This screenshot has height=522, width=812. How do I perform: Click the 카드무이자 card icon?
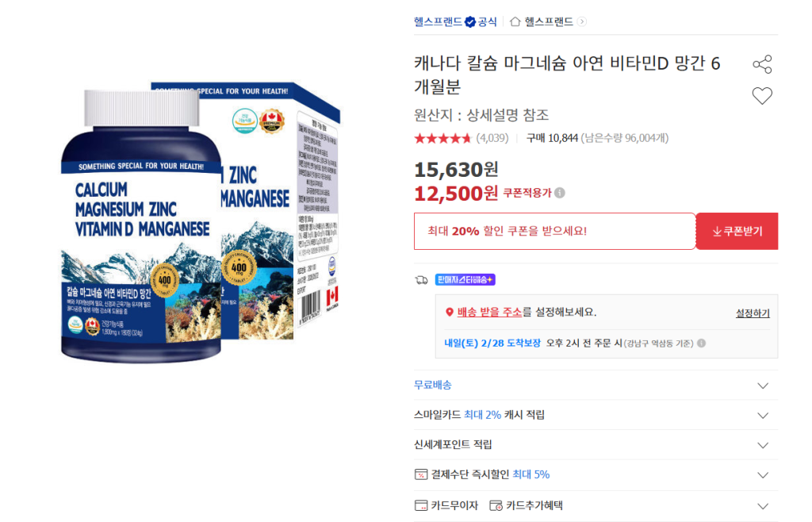point(421,505)
